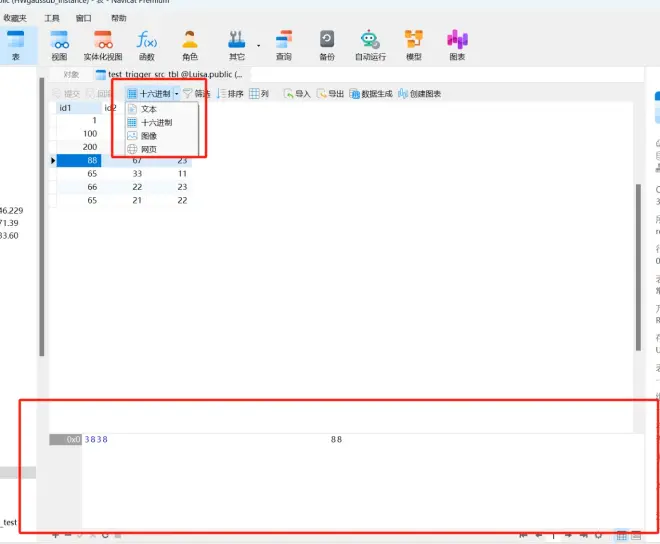Open the 实体化视图 materialized view icon
Viewport: 660px width, 544px height.
point(103,45)
